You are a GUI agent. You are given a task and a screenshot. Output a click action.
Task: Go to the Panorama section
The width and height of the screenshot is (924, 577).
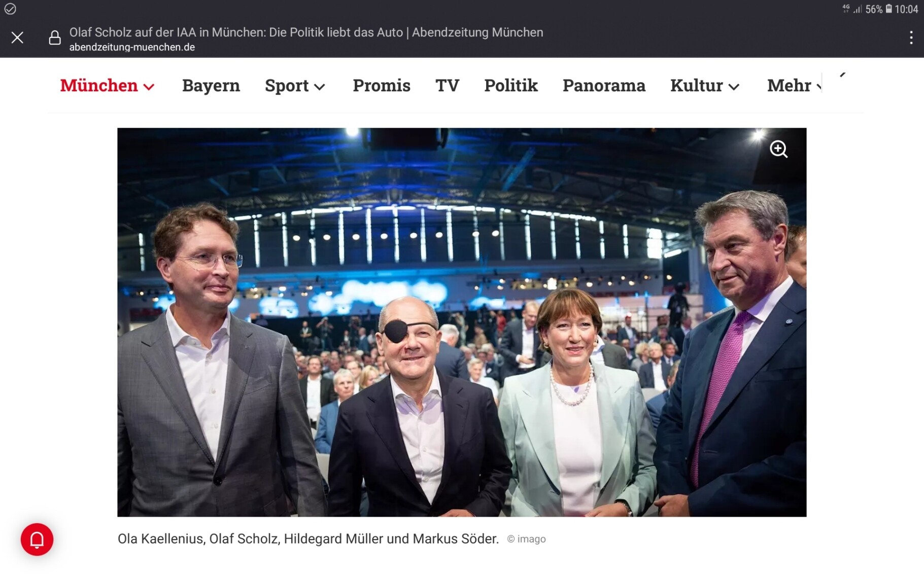[604, 85]
